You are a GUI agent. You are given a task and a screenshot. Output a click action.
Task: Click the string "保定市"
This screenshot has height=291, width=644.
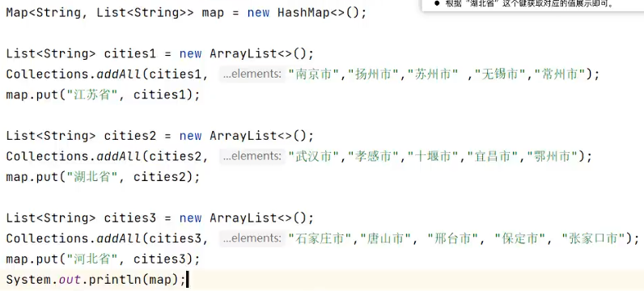(520, 238)
